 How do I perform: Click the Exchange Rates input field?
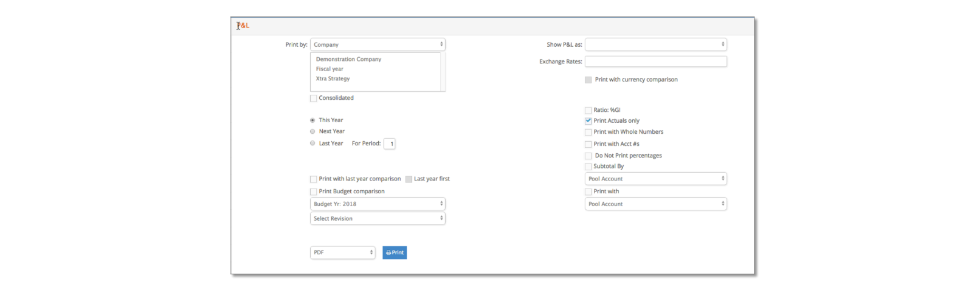pos(656,61)
